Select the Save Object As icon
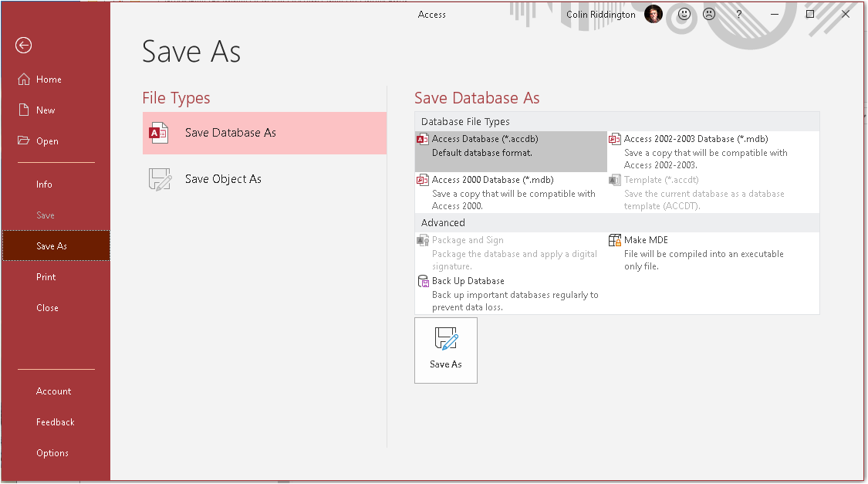The image size is (868, 484). (159, 179)
